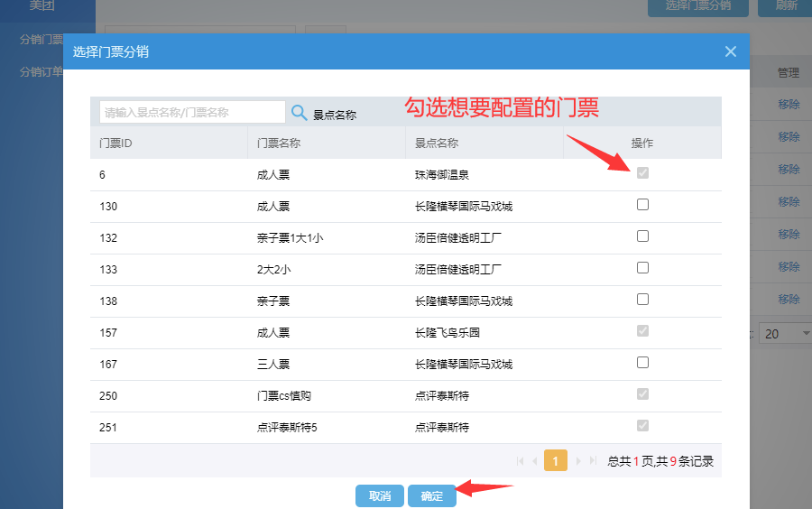This screenshot has width=812, height=509.
Task: Jump to last page icon
Action: pos(593,461)
